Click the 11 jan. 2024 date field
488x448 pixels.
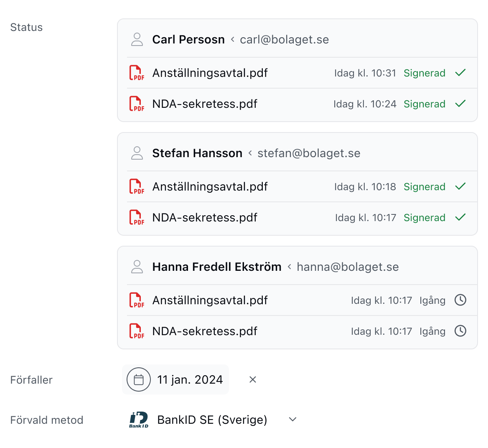point(175,379)
